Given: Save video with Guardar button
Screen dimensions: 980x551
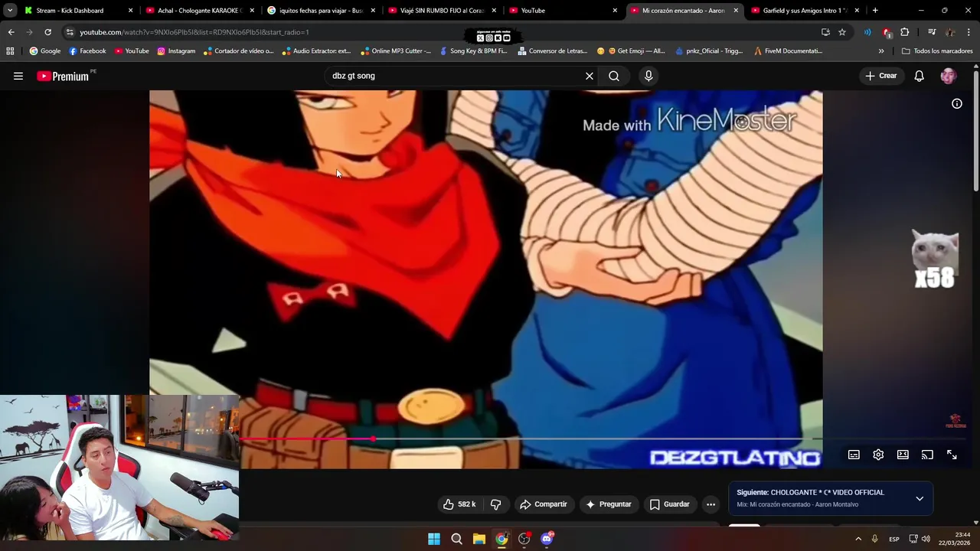Looking at the screenshot, I should pos(670,504).
